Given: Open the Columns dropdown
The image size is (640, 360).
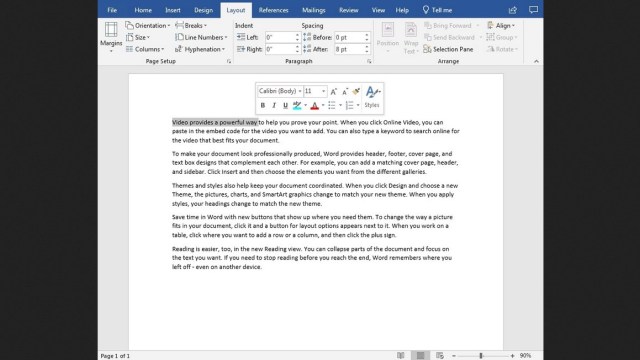Looking at the screenshot, I should (x=145, y=49).
